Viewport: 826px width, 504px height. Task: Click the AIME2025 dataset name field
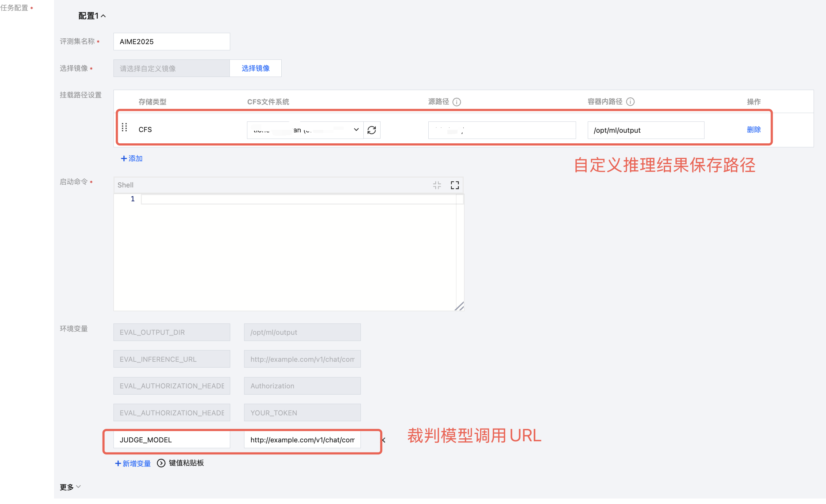click(x=171, y=42)
